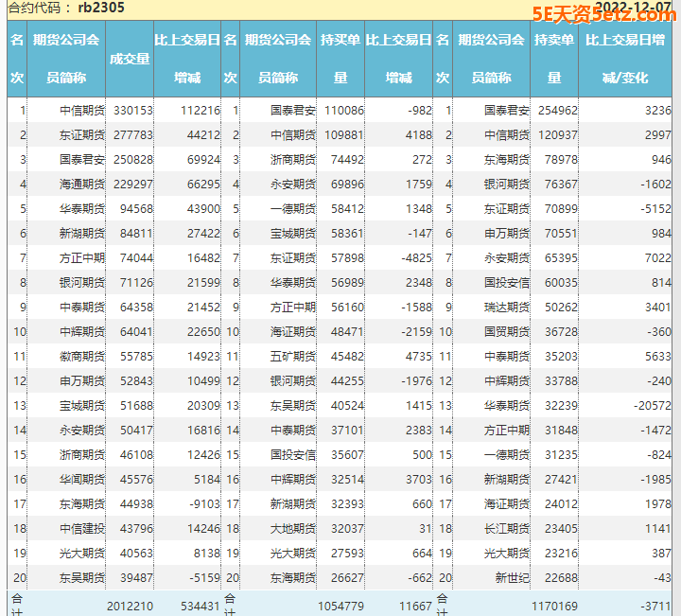
Task: Click the value 64358
Action: 136,308
